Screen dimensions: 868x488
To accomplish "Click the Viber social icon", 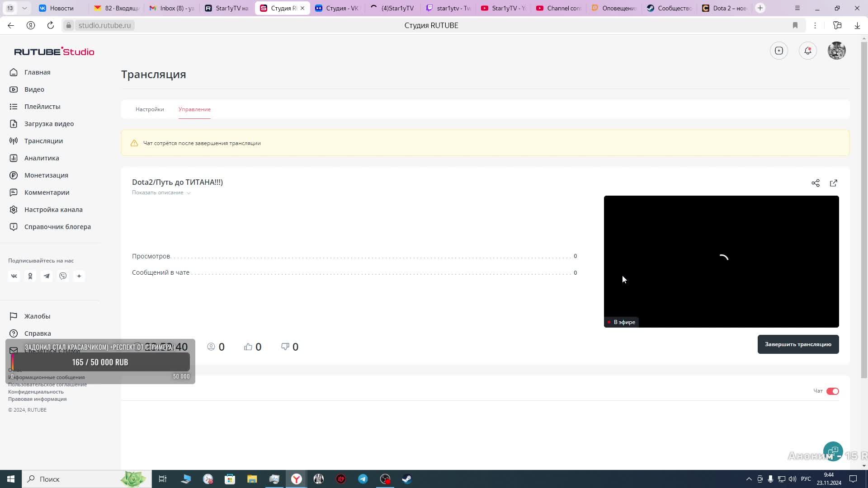I will click(63, 276).
